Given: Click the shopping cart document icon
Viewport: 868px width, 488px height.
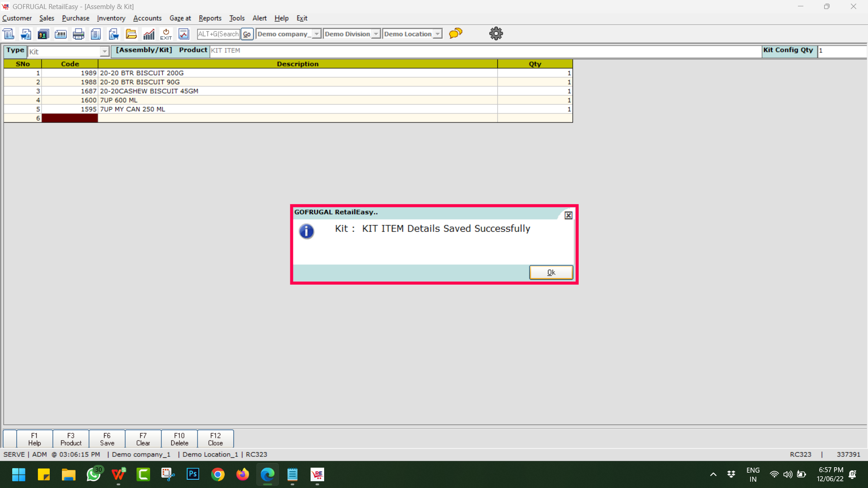Looking at the screenshot, I should 26,34.
